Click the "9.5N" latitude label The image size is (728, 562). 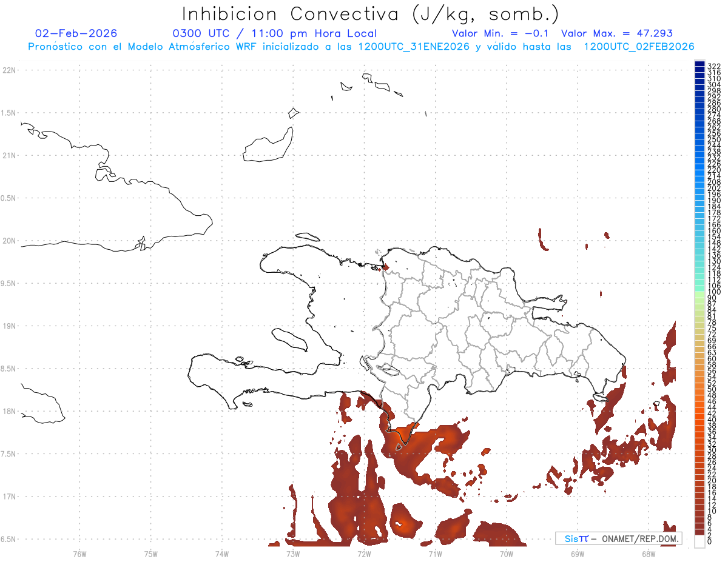[x=8, y=283]
